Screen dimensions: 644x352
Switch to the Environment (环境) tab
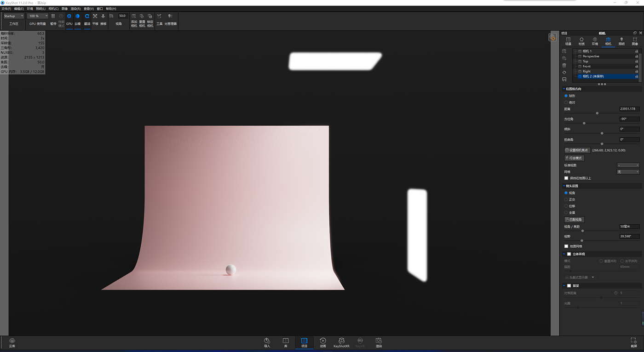(x=595, y=41)
